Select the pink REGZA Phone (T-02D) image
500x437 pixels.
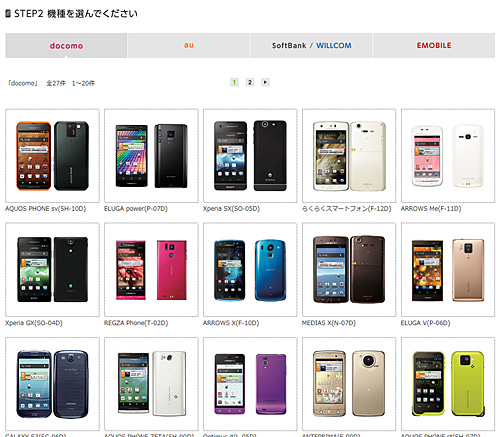(x=151, y=270)
